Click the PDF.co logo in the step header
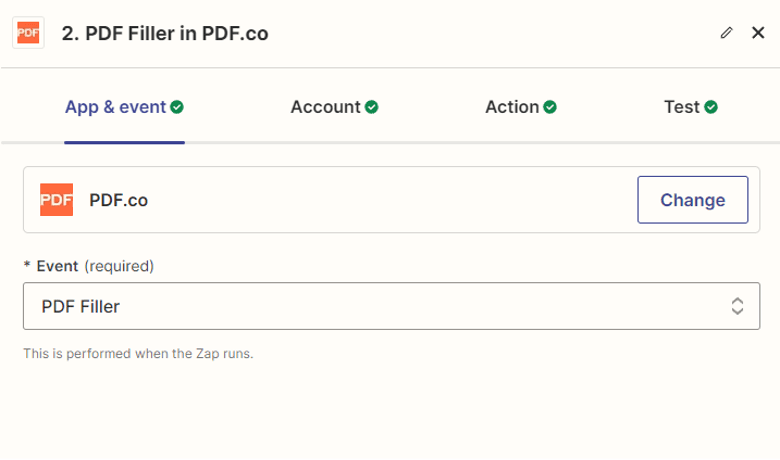This screenshot has height=460, width=780. click(28, 33)
